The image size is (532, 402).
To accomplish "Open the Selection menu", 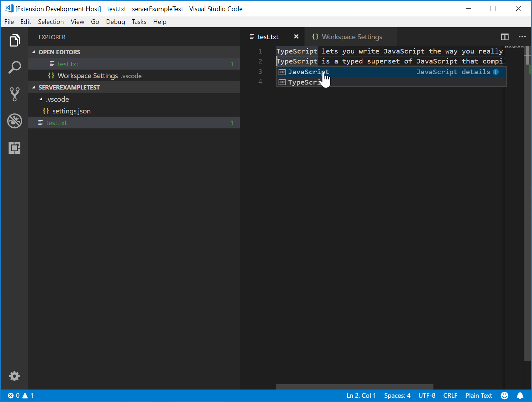I will click(51, 22).
